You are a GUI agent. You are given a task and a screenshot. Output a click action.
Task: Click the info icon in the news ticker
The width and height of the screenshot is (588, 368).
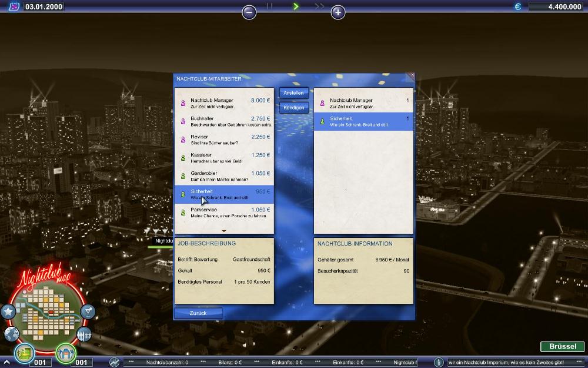[x=439, y=362]
